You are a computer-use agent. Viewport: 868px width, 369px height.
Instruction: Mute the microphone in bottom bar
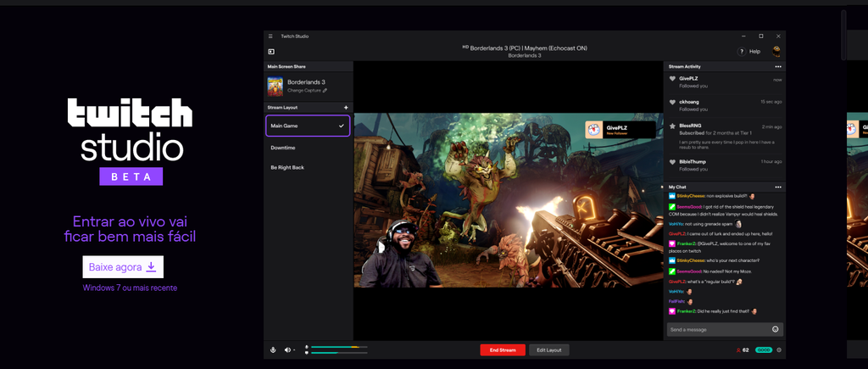click(273, 349)
